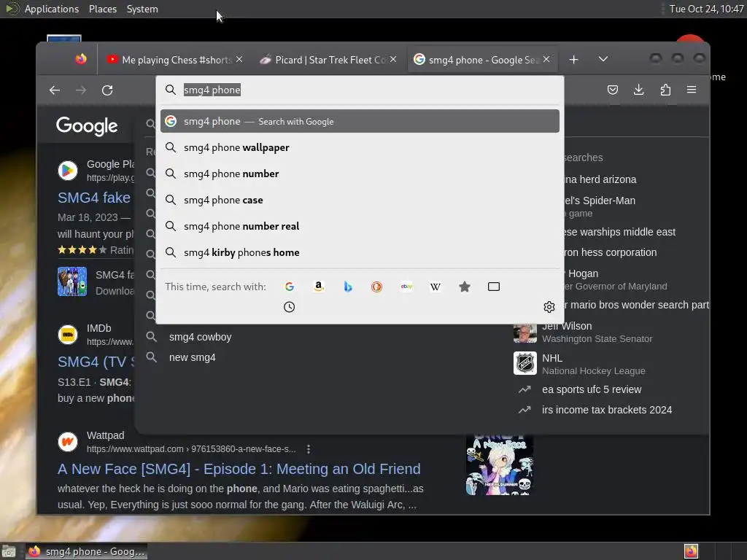Click trending search herd arizona
The image size is (747, 560).
[600, 179]
